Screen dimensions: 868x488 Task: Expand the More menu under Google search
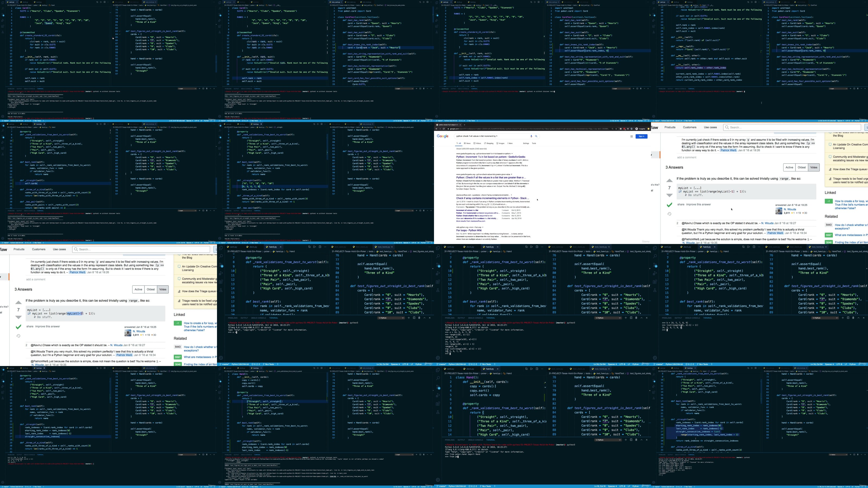tap(510, 143)
